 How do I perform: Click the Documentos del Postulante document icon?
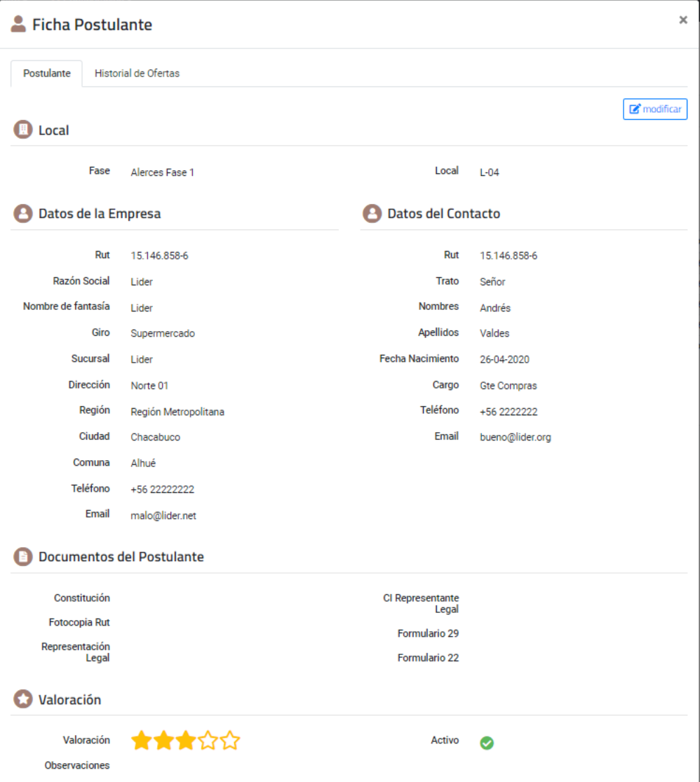point(23,557)
